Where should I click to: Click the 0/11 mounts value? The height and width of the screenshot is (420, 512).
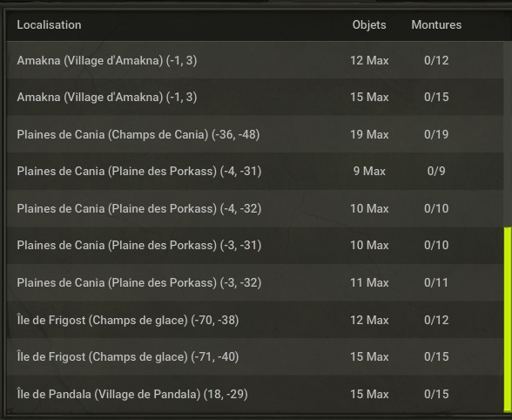(x=436, y=282)
